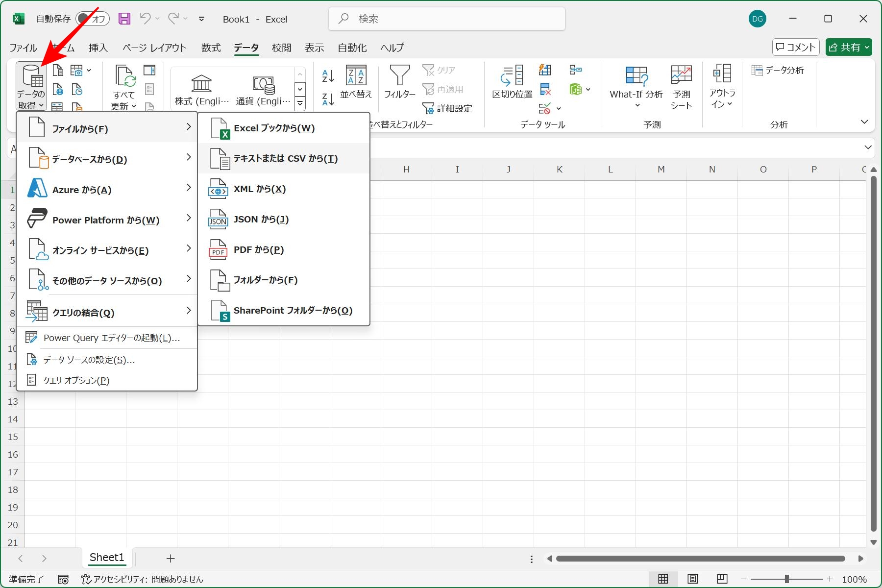The height and width of the screenshot is (588, 882).
Task: Click the save icon in title bar
Action: tap(124, 19)
